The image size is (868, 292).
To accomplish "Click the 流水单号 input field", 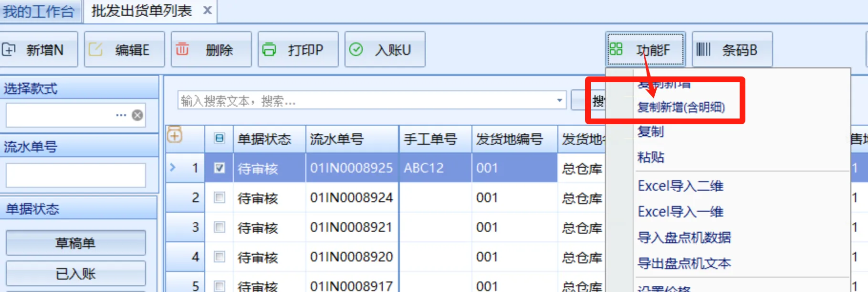I will (x=75, y=175).
